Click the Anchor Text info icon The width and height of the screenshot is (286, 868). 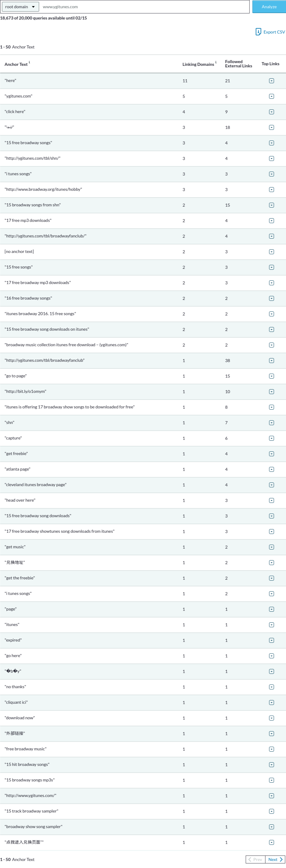pyautogui.click(x=29, y=62)
